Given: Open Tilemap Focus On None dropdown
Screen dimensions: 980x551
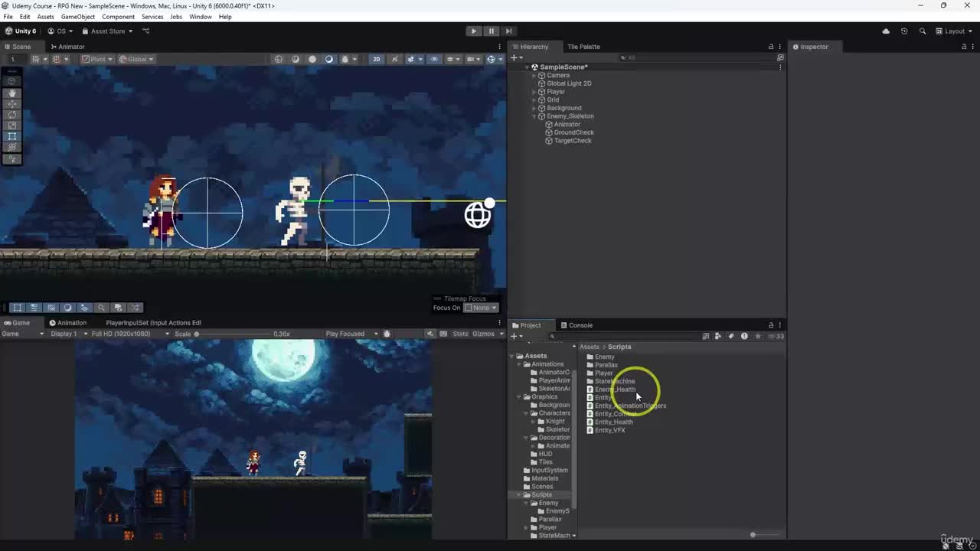Looking at the screenshot, I should 480,308.
